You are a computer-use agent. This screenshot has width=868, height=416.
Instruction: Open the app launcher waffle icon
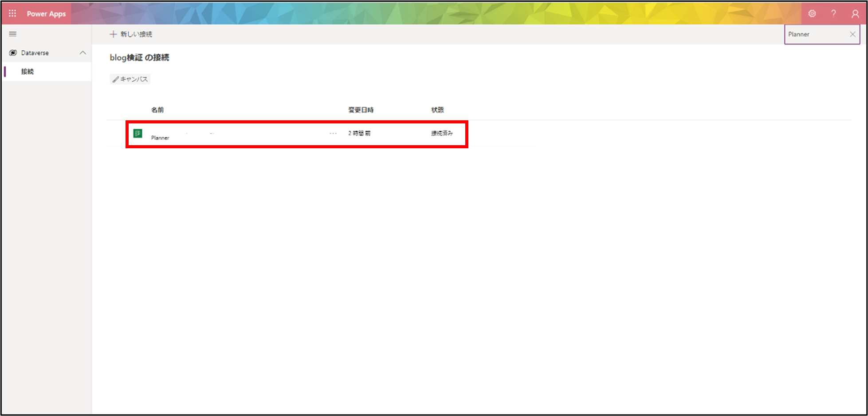coord(12,13)
